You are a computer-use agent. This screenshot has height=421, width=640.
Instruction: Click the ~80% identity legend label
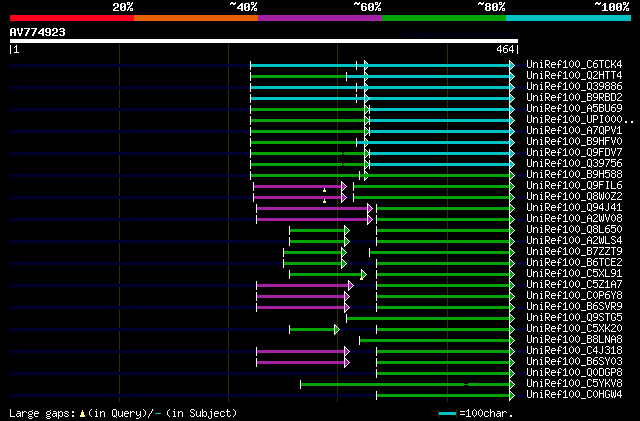(491, 7)
